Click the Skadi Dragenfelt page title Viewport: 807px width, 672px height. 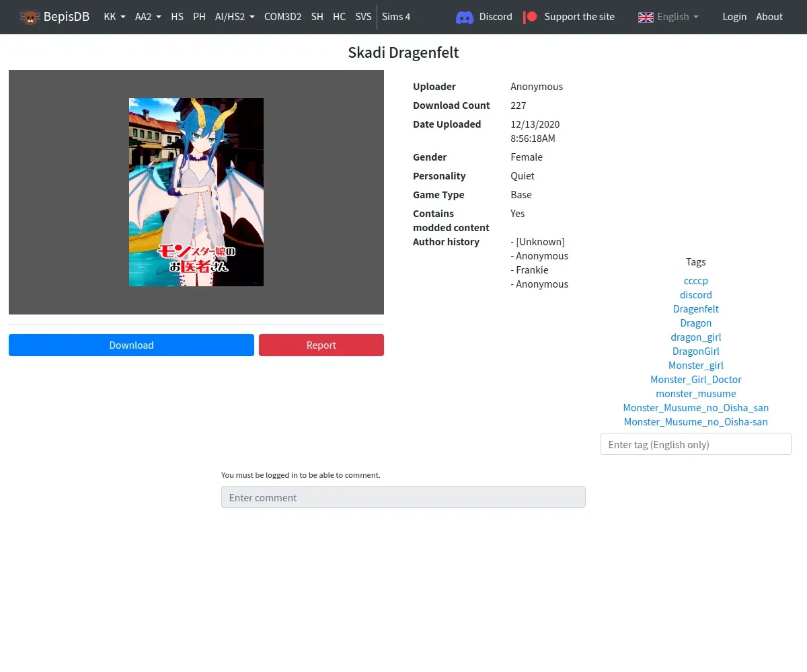tap(403, 53)
